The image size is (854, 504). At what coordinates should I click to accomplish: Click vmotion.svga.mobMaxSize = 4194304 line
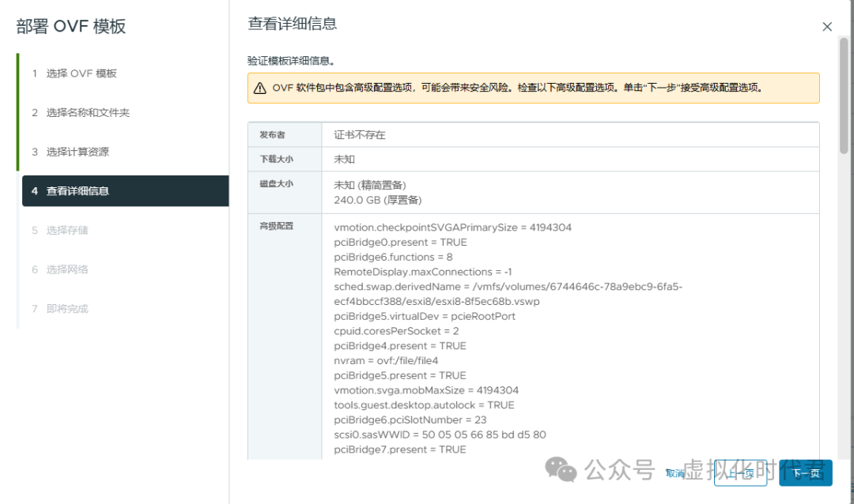click(x=426, y=390)
